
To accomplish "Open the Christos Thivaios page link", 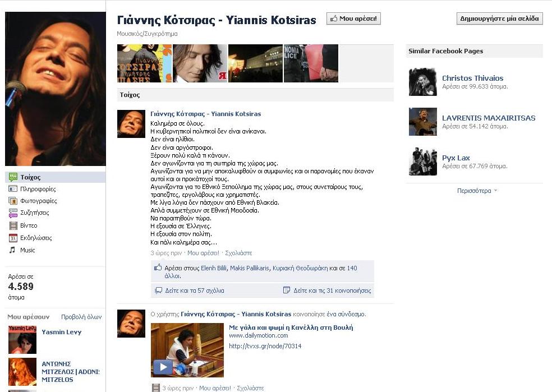I will 472,78.
